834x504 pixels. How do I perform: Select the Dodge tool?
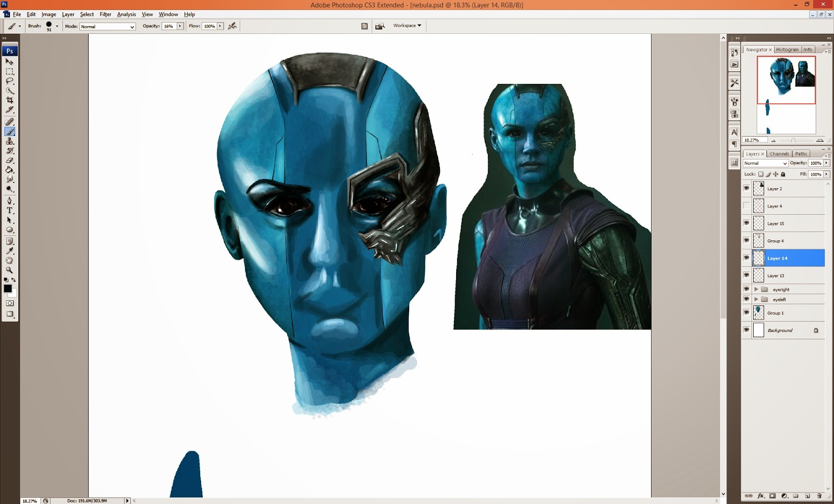point(9,189)
